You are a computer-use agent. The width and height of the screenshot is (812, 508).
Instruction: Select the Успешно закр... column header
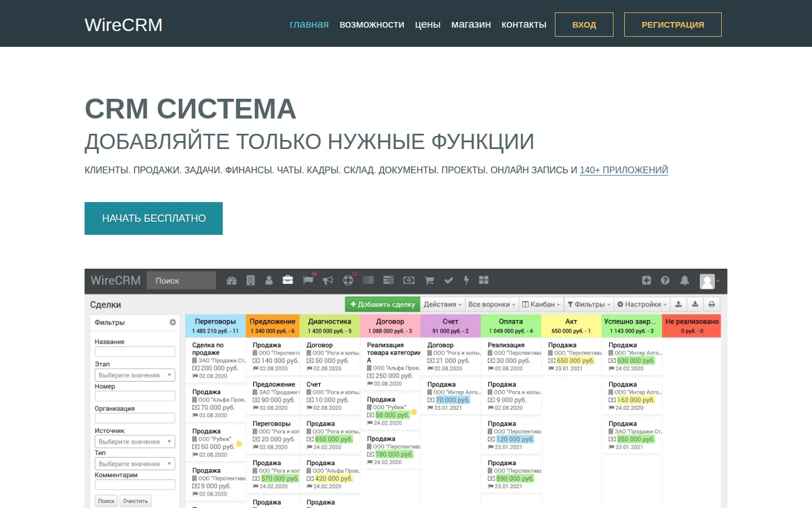point(632,326)
